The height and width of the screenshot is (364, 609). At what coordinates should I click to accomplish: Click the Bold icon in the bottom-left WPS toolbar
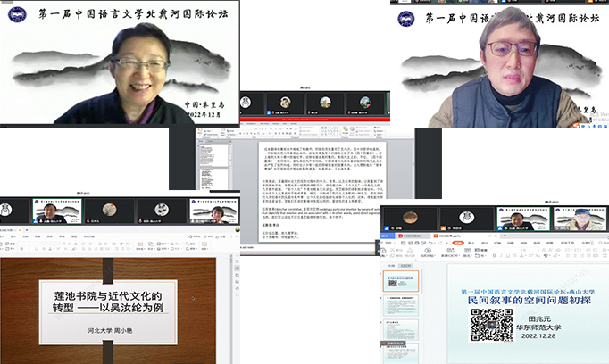21,249
